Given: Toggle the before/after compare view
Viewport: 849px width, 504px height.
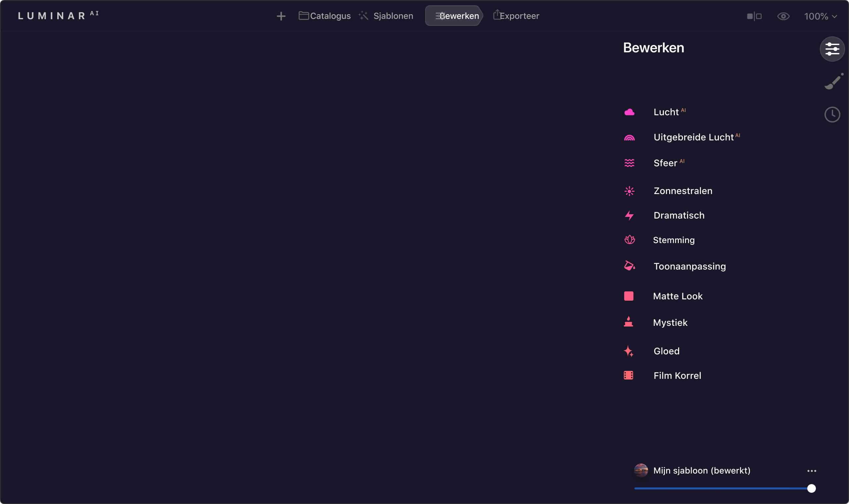Looking at the screenshot, I should click(x=754, y=16).
